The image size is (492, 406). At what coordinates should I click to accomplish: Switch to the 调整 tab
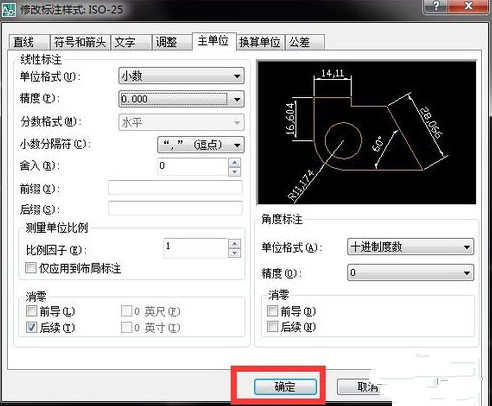[172, 42]
